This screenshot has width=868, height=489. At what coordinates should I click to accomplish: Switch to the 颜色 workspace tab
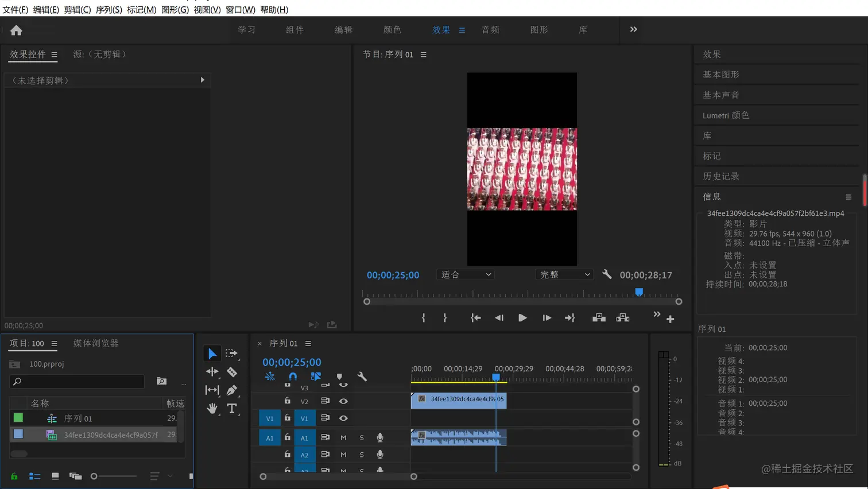pyautogui.click(x=392, y=30)
